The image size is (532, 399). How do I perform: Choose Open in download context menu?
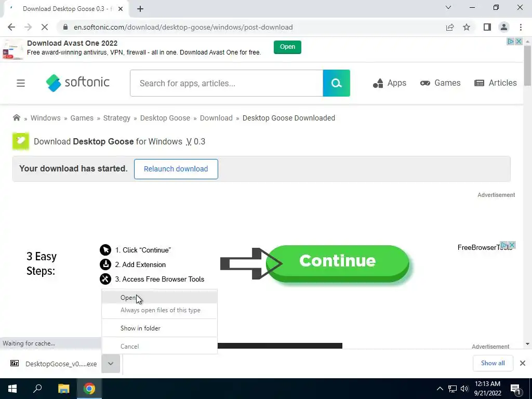(159, 298)
